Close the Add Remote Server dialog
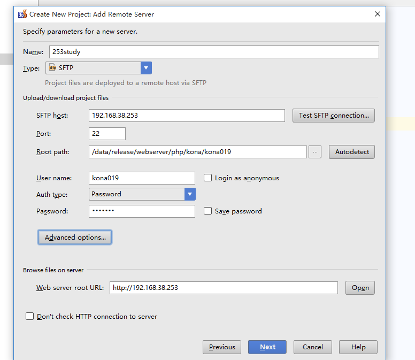 pyautogui.click(x=377, y=14)
